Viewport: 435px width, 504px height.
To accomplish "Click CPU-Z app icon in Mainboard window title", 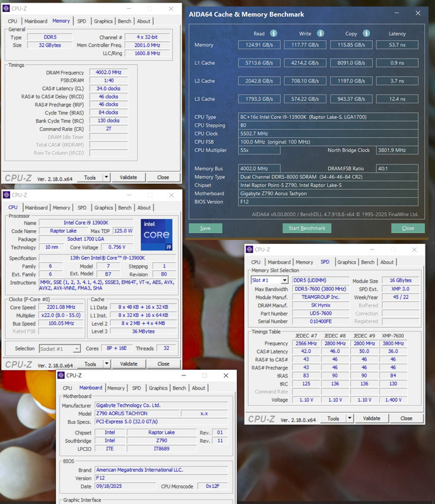I will pos(61,375).
